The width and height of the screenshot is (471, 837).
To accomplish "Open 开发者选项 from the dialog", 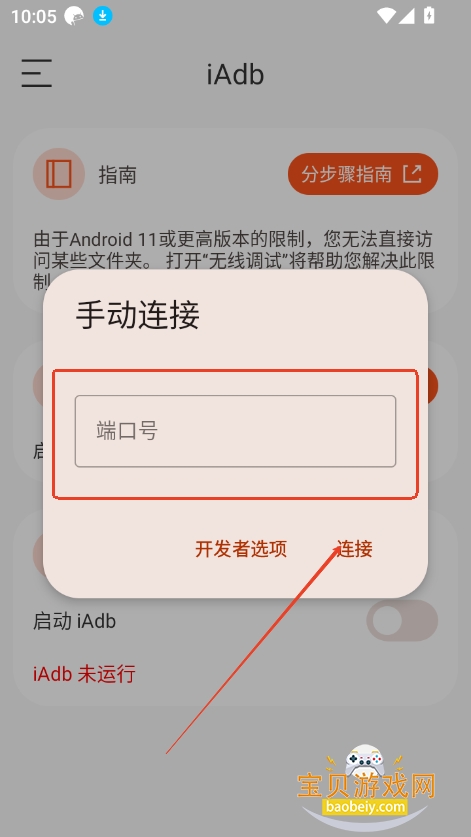I will [241, 549].
